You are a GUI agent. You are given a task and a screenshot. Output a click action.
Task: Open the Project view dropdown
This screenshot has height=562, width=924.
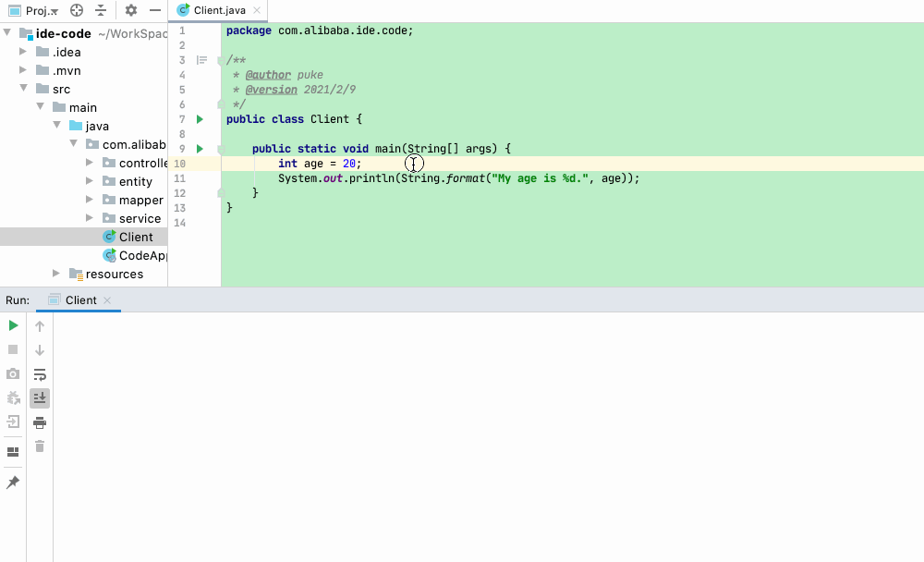(x=33, y=10)
